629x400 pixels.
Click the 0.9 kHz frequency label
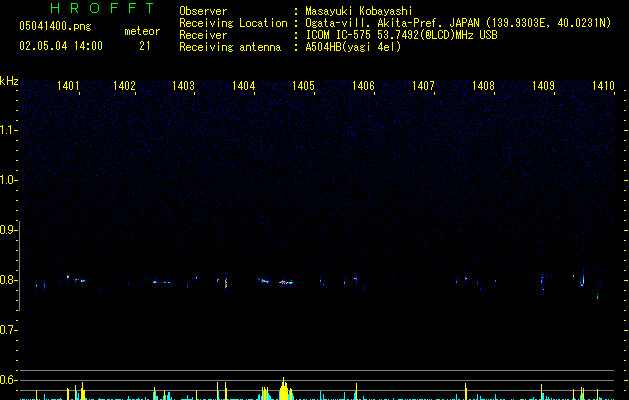(x=8, y=230)
